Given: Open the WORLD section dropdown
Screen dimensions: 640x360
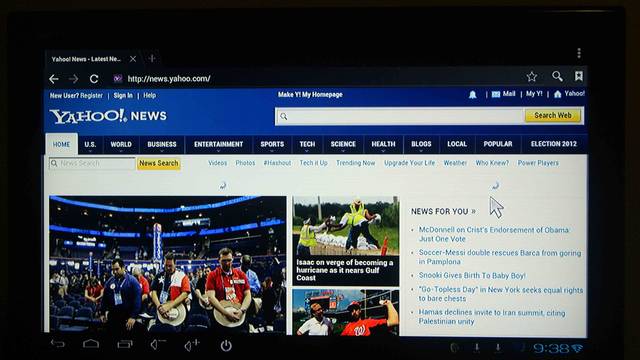Looking at the screenshot, I should tap(121, 144).
